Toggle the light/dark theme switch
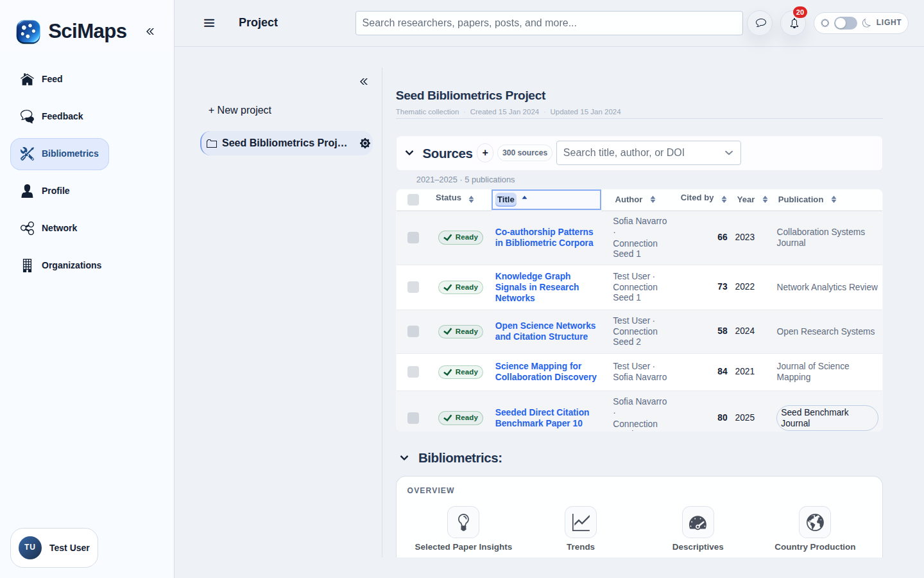Image resolution: width=924 pixels, height=578 pixels. click(845, 23)
